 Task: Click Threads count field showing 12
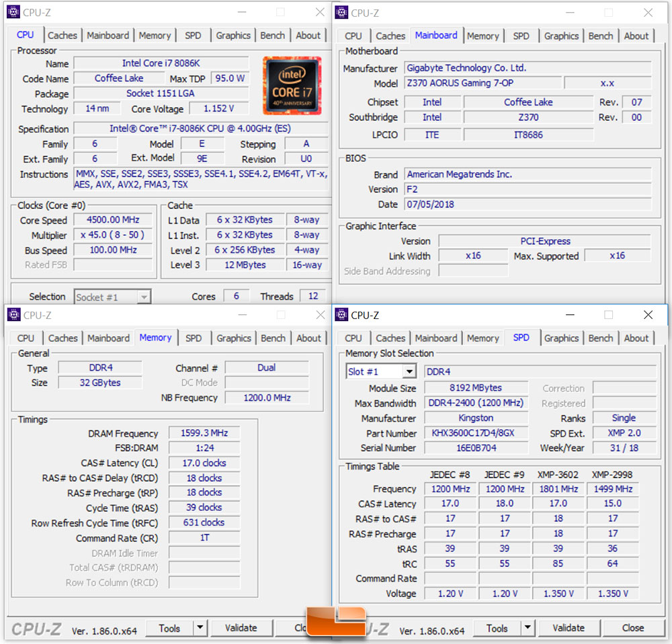pyautogui.click(x=313, y=296)
